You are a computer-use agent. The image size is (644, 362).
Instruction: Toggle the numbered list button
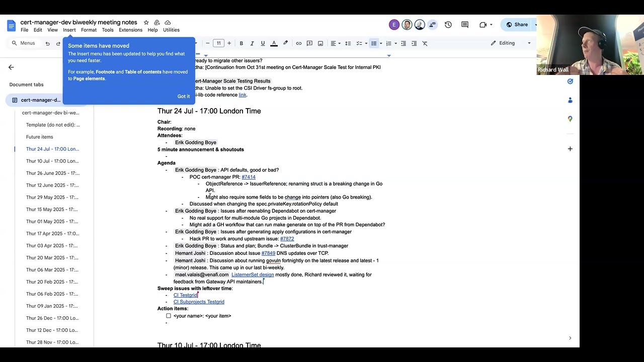[x=388, y=43]
